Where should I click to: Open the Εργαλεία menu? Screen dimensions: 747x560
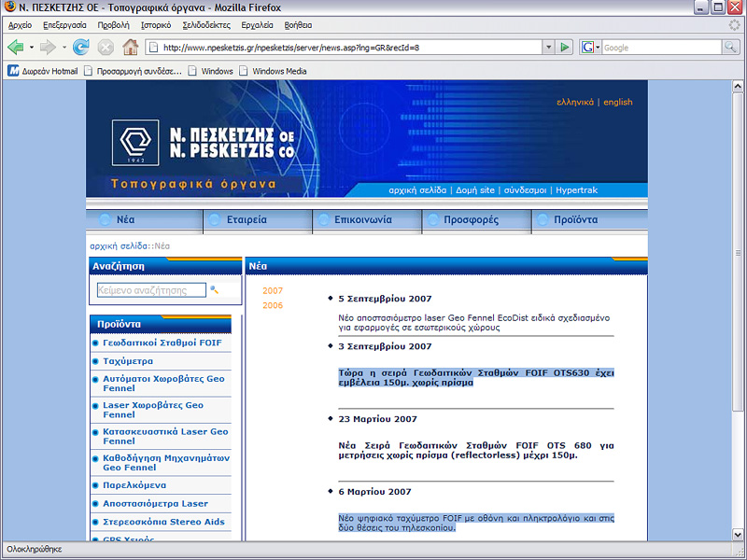coord(258,25)
